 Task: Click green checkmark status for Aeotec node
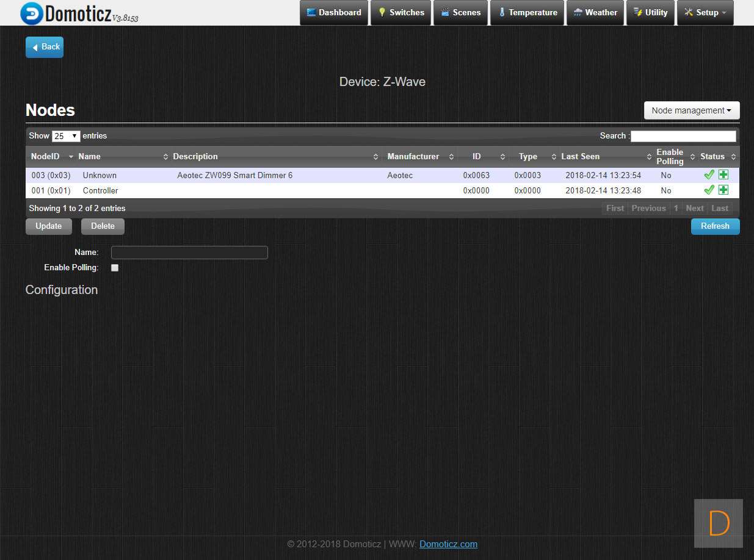709,175
